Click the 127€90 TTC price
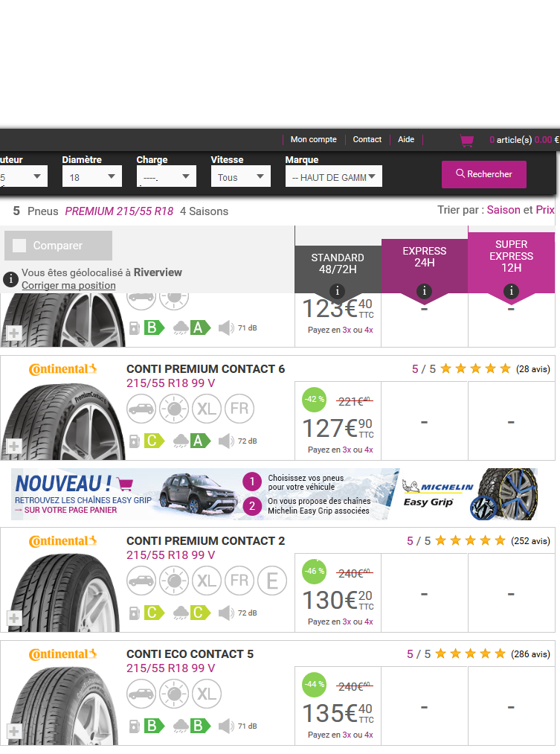Image resolution: width=560 pixels, height=754 pixels. 338,428
